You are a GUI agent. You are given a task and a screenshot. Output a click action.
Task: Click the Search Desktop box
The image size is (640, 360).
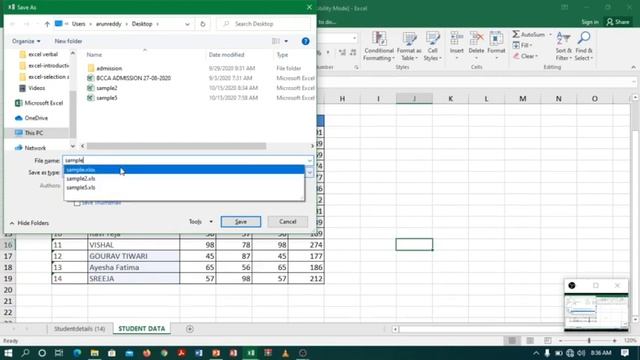coord(264,24)
